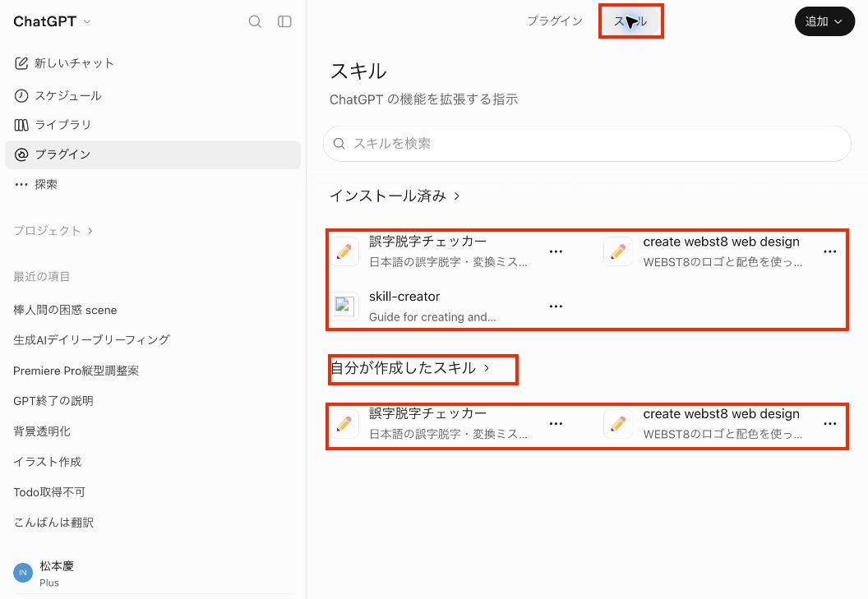The width and height of the screenshot is (868, 599).
Task: Focus the スキルを検索 search field
Action: 588,144
